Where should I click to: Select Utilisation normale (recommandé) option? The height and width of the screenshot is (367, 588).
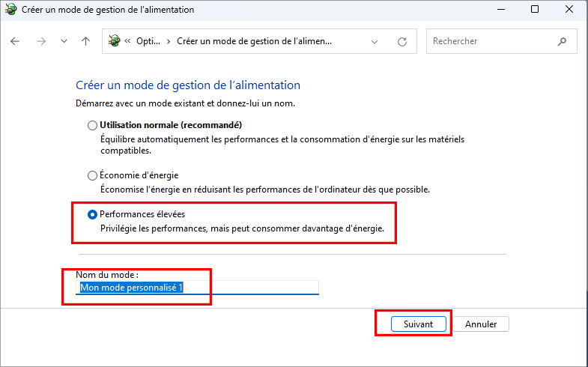[x=92, y=125]
